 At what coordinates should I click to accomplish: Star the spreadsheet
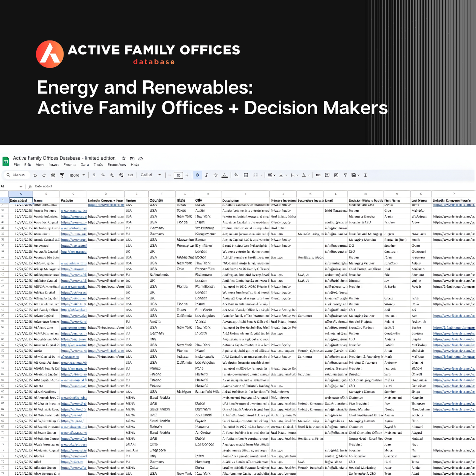[x=124, y=158]
